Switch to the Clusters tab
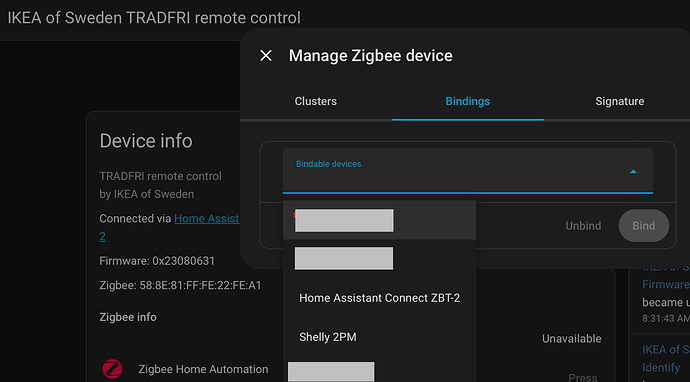The height and width of the screenshot is (382, 690). [x=316, y=101]
